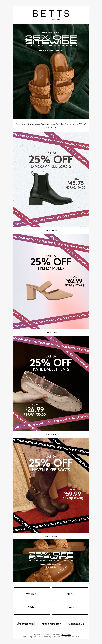The image size is (102, 644).
Task: Click the bottom 25% off sitewide banner
Action: 51,561
